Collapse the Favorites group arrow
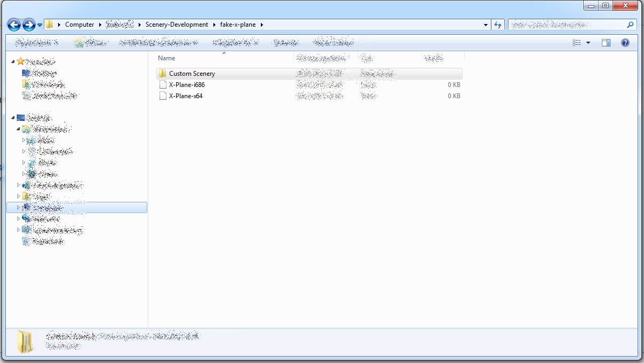The height and width of the screenshot is (363, 644). 13,62
